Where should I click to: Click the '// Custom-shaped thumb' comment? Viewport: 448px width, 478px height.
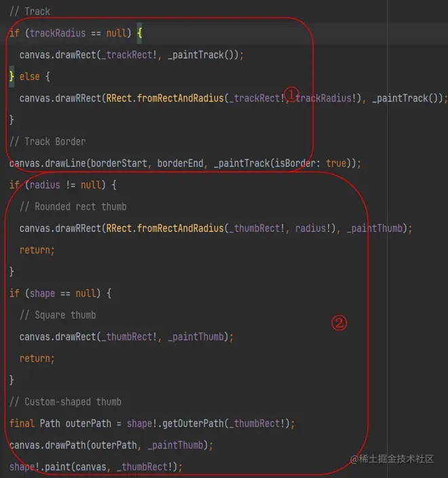[65, 402]
